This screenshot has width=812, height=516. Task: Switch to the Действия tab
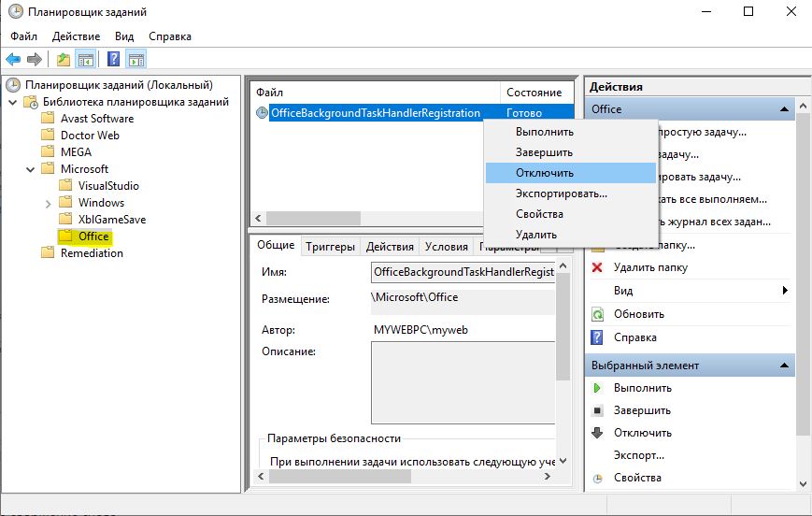tap(390, 247)
